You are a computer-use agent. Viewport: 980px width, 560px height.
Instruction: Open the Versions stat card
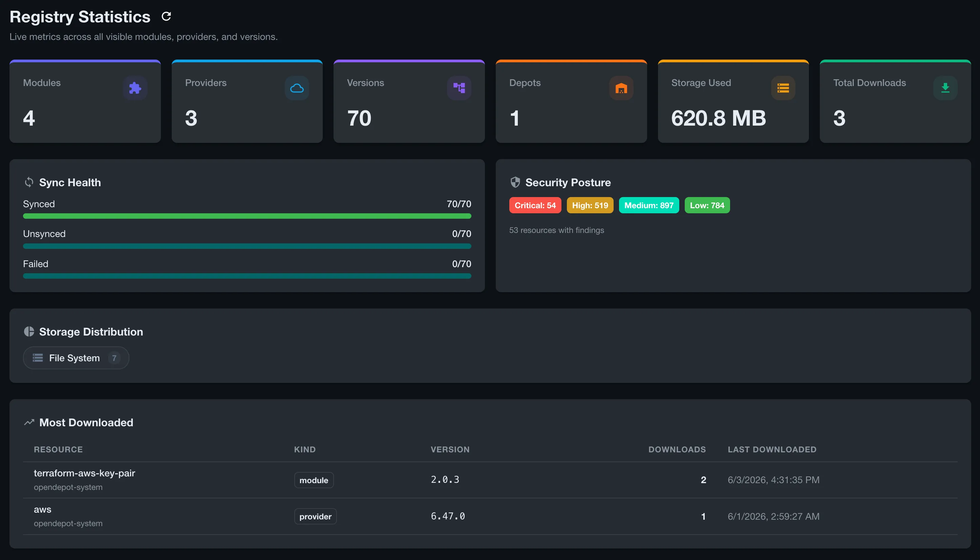coord(409,102)
